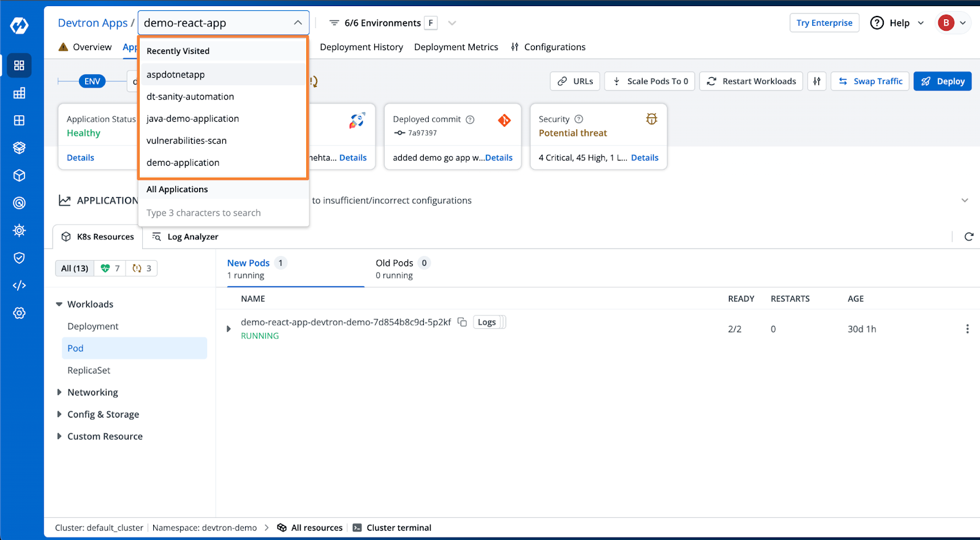Click the sliders icon beside Restart Workloads
This screenshot has width=980, height=540.
816,81
